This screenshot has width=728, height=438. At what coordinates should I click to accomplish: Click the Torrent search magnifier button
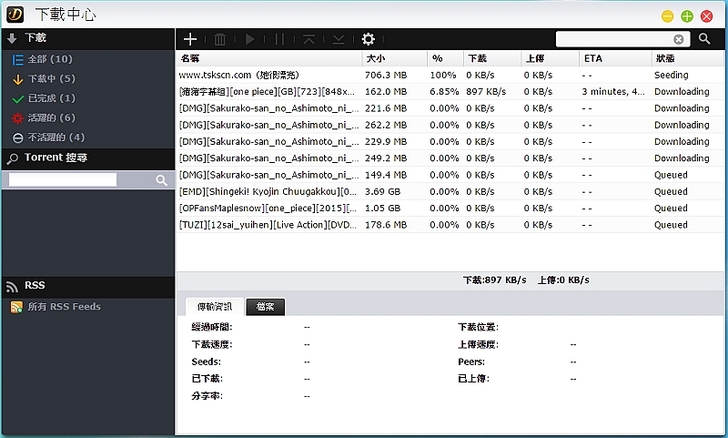[162, 180]
